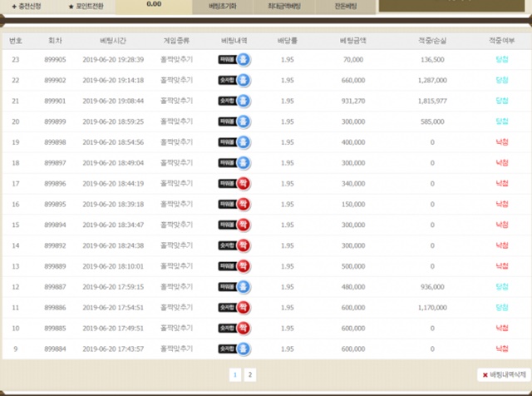Click the blue 홀 badge in row 12
Image resolution: width=532 pixels, height=396 pixels.
[244, 287]
